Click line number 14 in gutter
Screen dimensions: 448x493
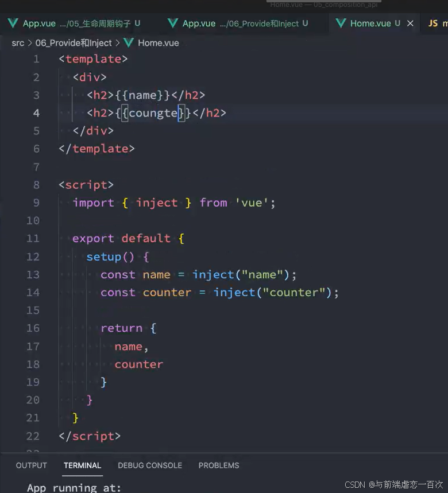pyautogui.click(x=33, y=292)
